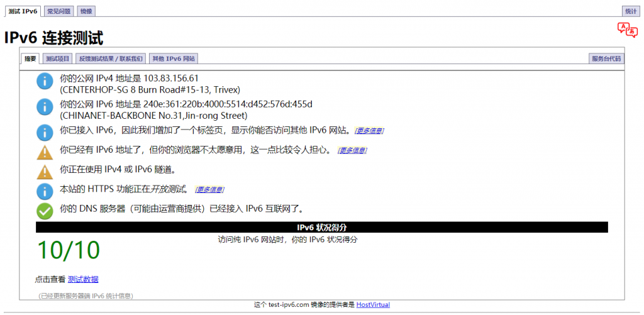The image size is (644, 315).
Task: Click green checkmark icon beside DNS message
Action: (45, 210)
